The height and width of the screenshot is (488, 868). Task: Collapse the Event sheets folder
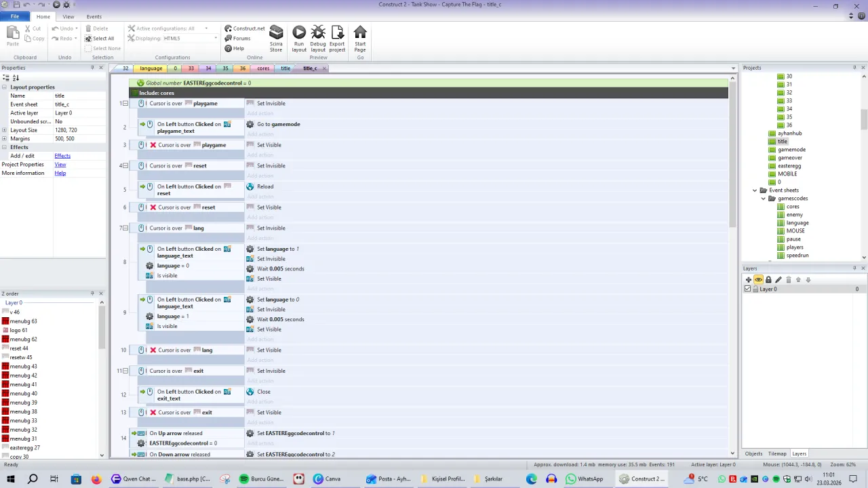tap(755, 190)
